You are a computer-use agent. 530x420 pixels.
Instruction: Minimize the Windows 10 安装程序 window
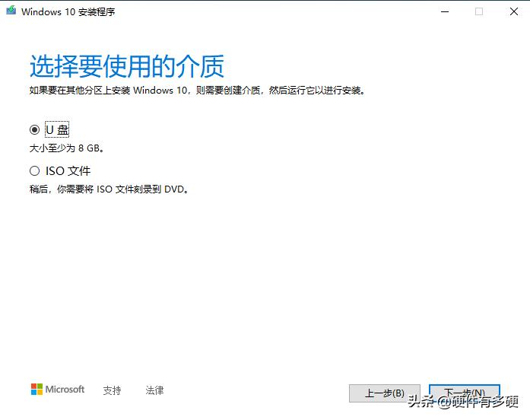445,12
